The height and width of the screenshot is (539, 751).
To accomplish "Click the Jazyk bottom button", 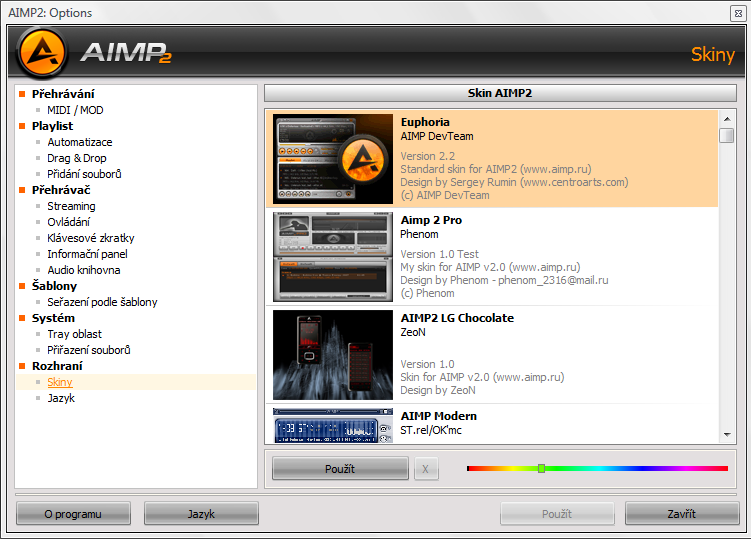I will click(201, 514).
